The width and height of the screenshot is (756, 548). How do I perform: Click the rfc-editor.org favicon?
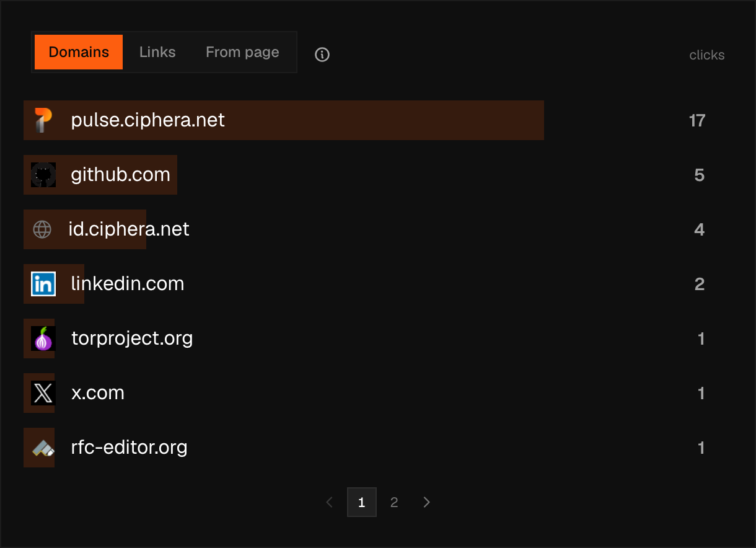[x=43, y=448]
